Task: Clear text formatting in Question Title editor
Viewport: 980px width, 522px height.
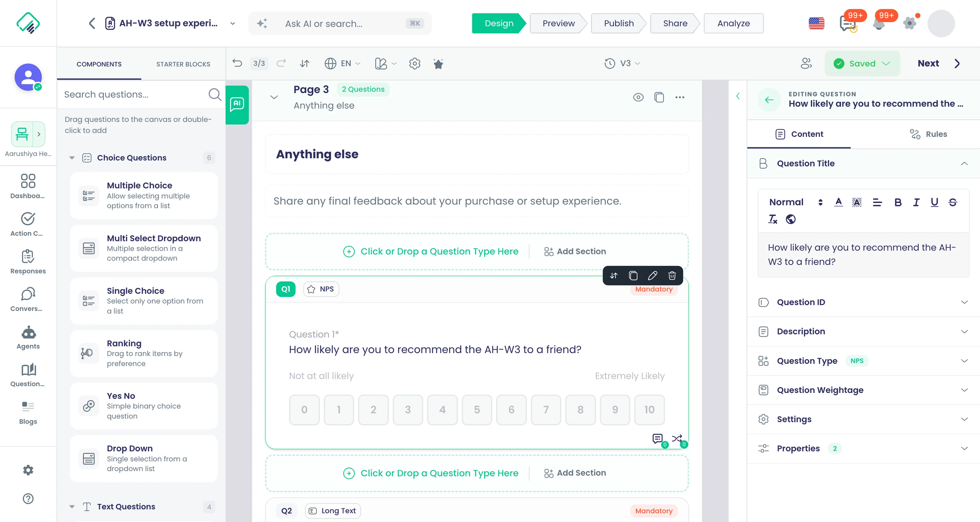Action: click(x=773, y=219)
